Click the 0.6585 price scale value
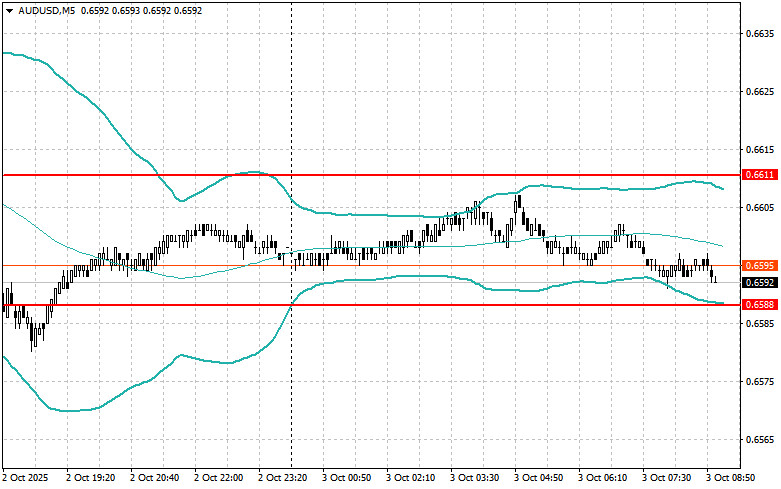Screen dimensions: 781x489 (760, 324)
